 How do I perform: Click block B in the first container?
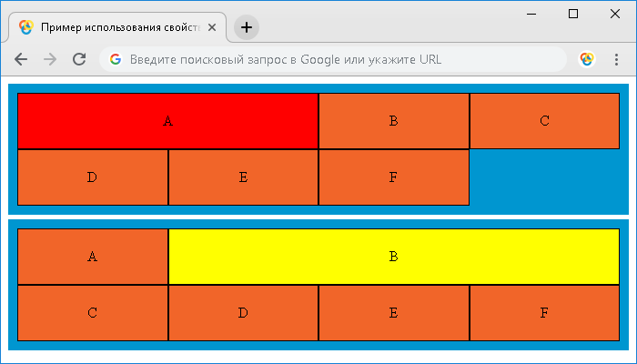pos(394,121)
